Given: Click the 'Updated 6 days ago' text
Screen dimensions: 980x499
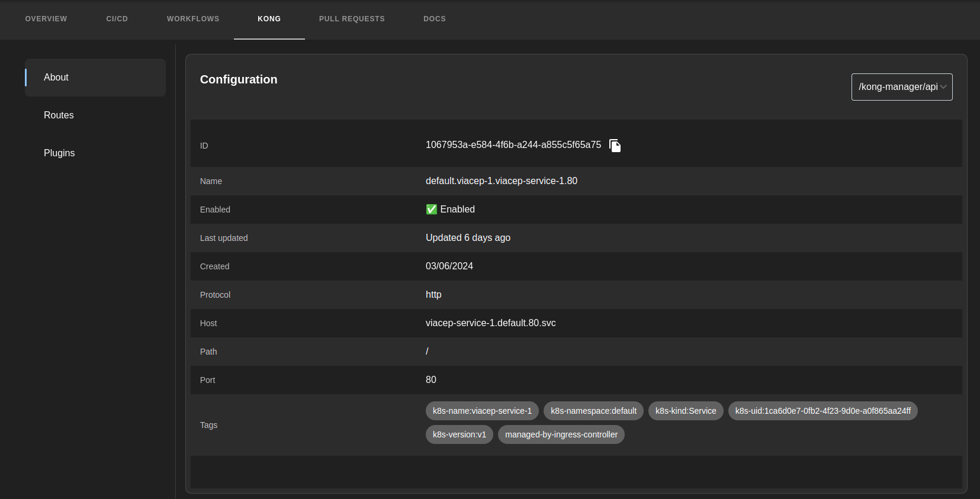Looking at the screenshot, I should 468,238.
